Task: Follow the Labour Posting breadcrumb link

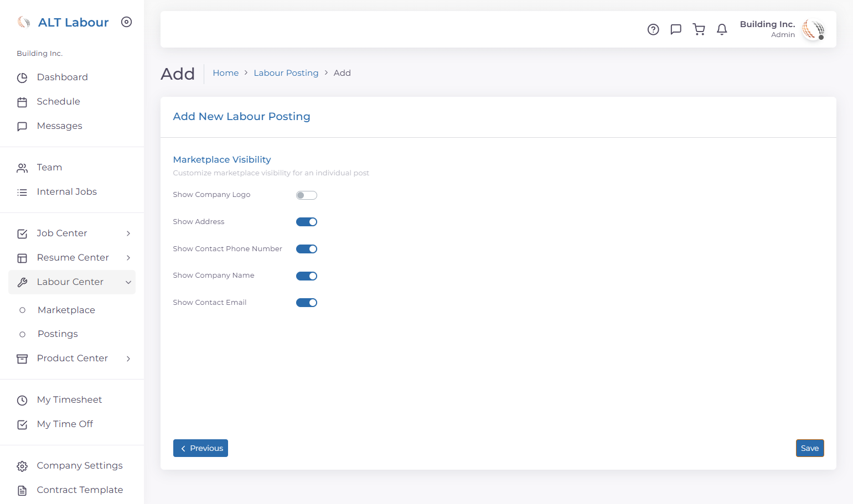Action: point(286,73)
